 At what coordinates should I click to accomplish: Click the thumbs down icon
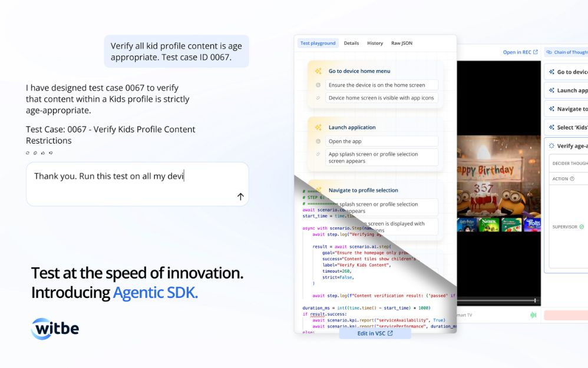click(51, 153)
